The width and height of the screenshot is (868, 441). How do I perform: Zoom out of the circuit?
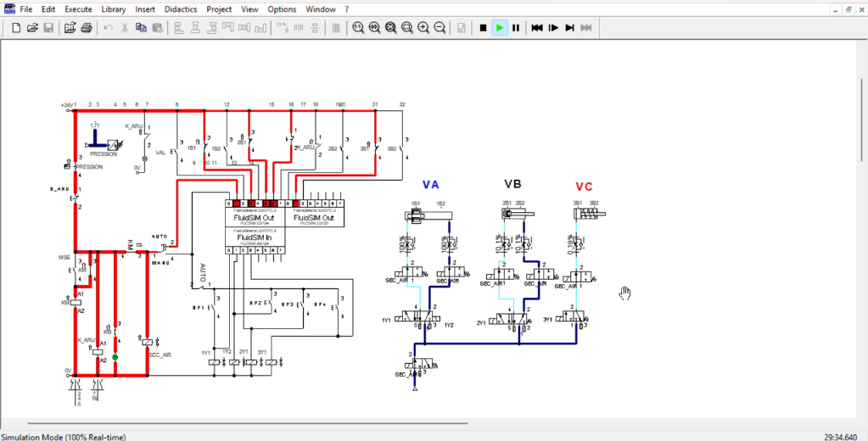click(440, 28)
